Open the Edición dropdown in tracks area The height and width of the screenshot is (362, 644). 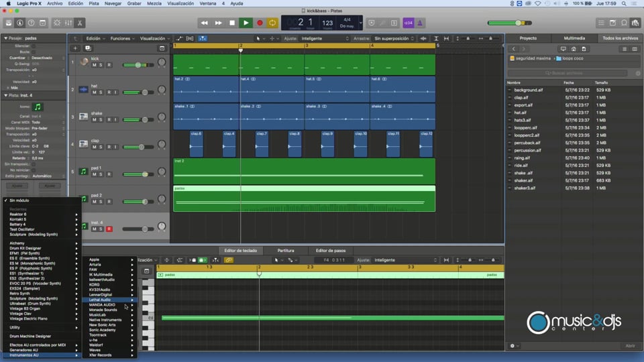95,39
